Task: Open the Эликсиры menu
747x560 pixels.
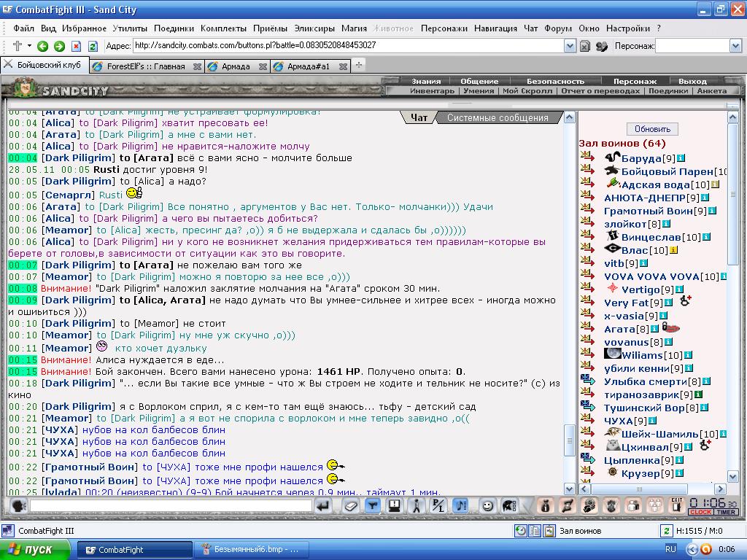Action: click(x=314, y=28)
